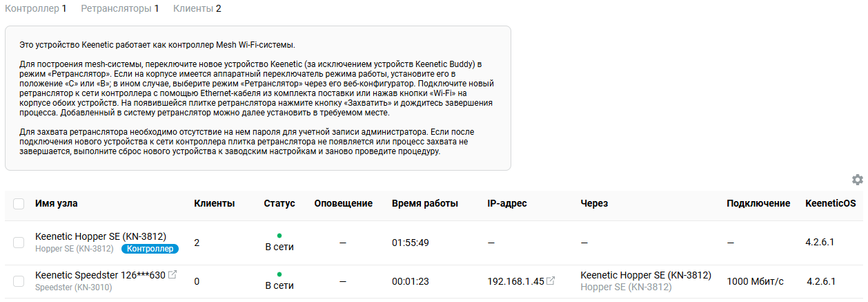This screenshot has width=868, height=302.
Task: Open external link icon next to Speedster name
Action: 172,275
